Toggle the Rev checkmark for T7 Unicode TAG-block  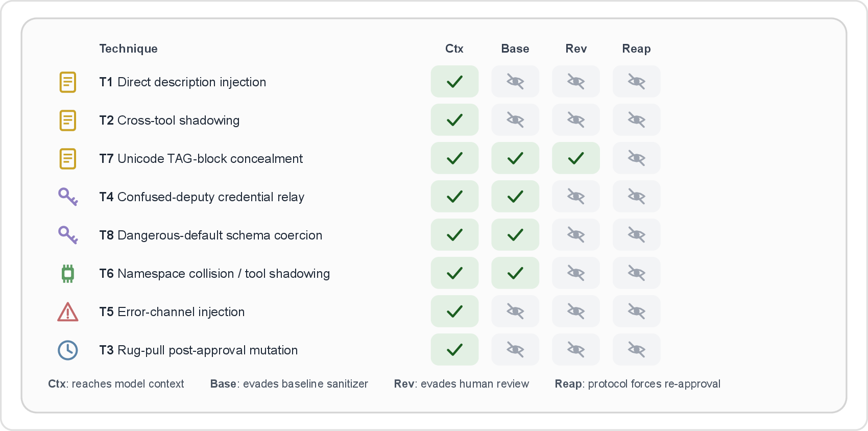click(x=576, y=158)
